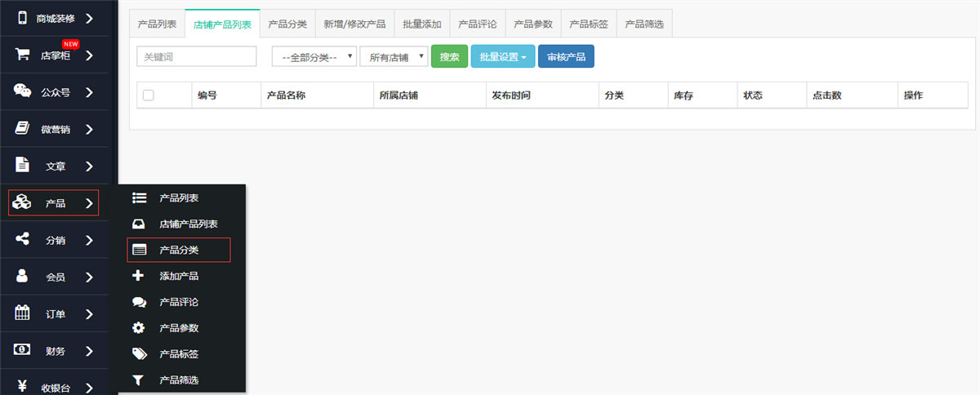Image resolution: width=980 pixels, height=395 pixels.
Task: Open the 所有店铺 store dropdown
Action: click(394, 56)
